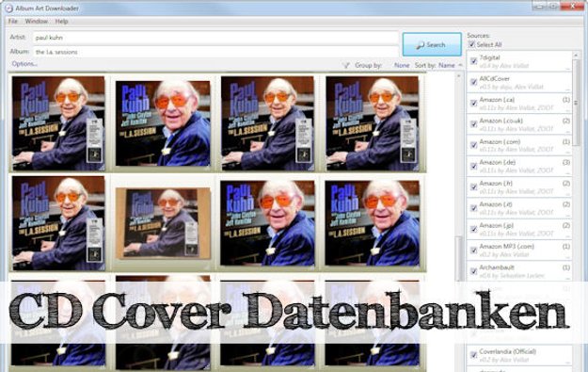Select the cover thumbnail with tan cardboard border
588x372 pixels.
pos(163,223)
